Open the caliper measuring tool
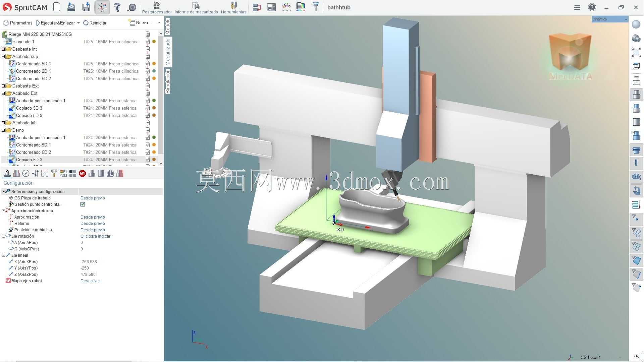The image size is (644, 362). point(117,7)
